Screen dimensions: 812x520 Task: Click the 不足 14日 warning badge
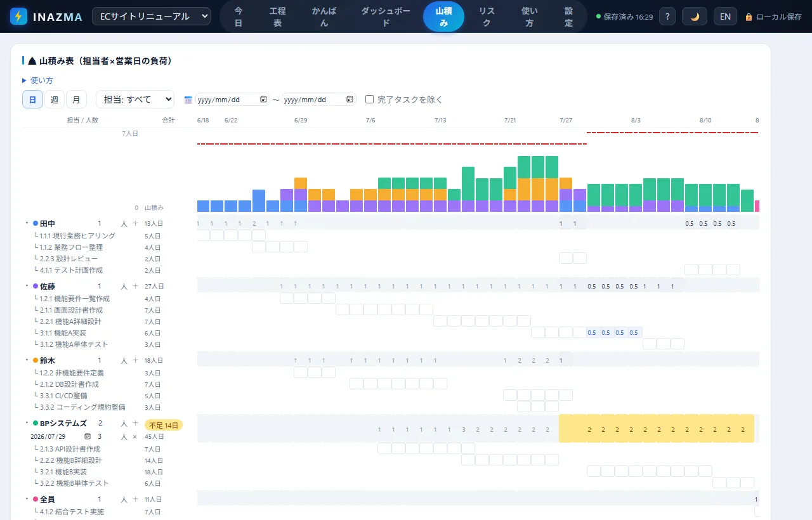click(164, 425)
